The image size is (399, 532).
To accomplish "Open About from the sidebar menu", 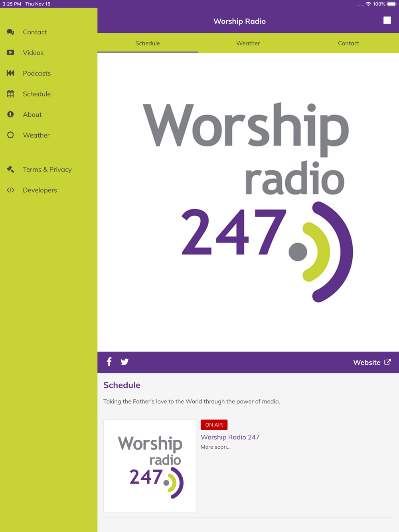I will pos(49,114).
